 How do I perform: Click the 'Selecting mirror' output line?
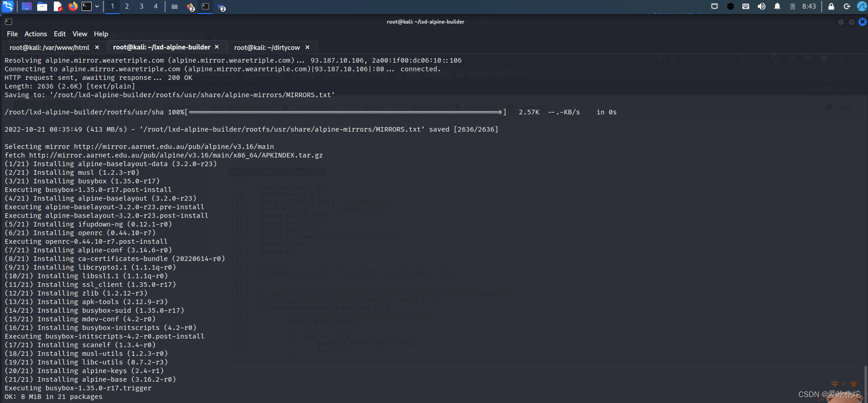[x=139, y=147]
